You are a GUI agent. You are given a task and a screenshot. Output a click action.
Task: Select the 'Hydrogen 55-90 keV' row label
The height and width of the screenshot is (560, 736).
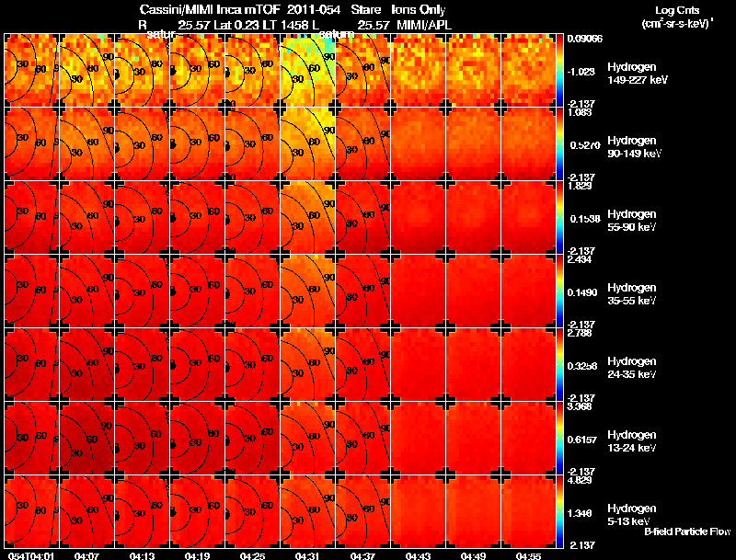[x=632, y=221]
